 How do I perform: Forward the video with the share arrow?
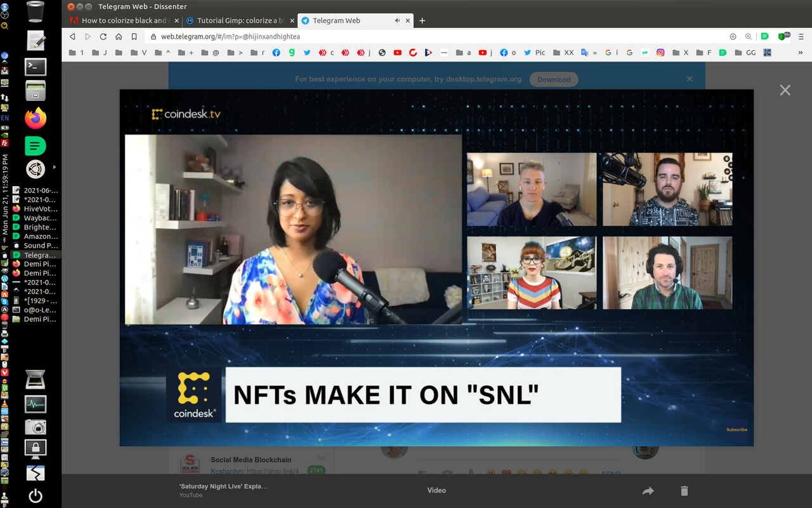coord(648,491)
